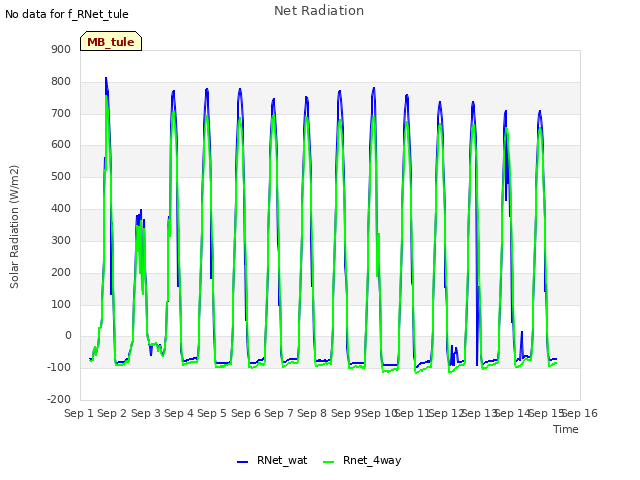Click the Sep 3 x-axis label

click(x=146, y=413)
